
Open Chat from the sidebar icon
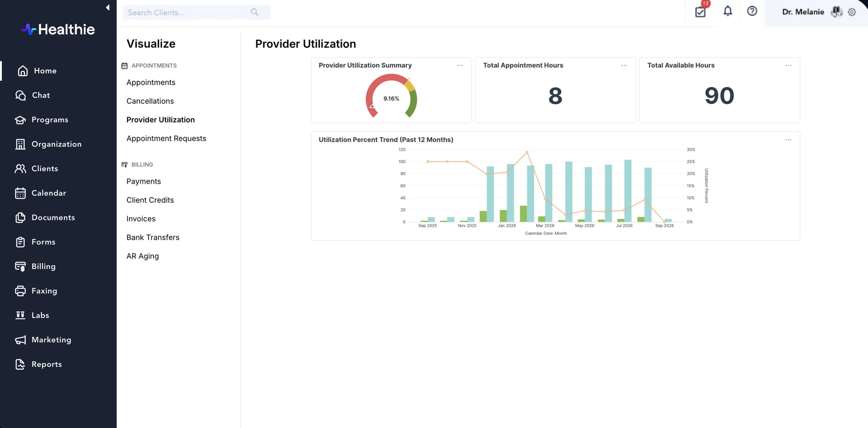(20, 95)
